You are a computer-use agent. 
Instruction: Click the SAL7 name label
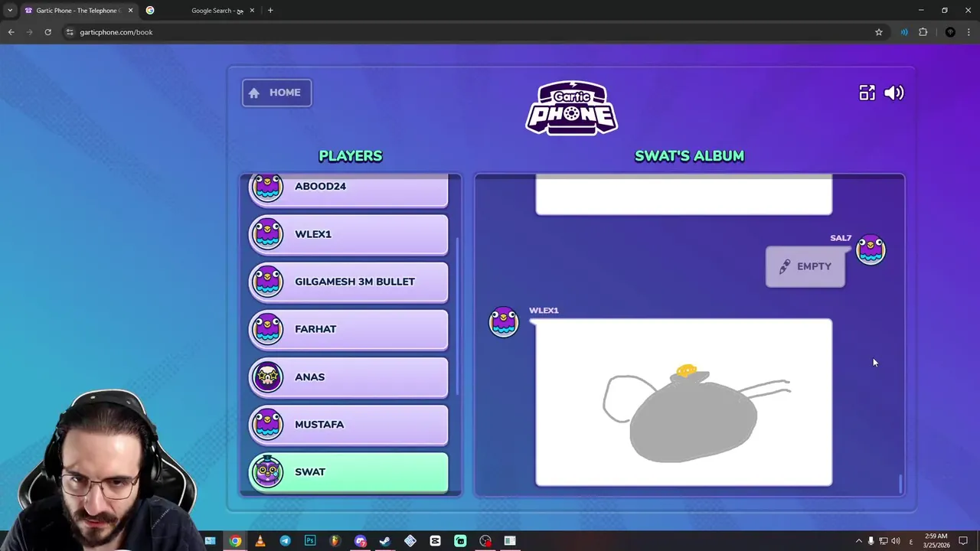coord(841,238)
